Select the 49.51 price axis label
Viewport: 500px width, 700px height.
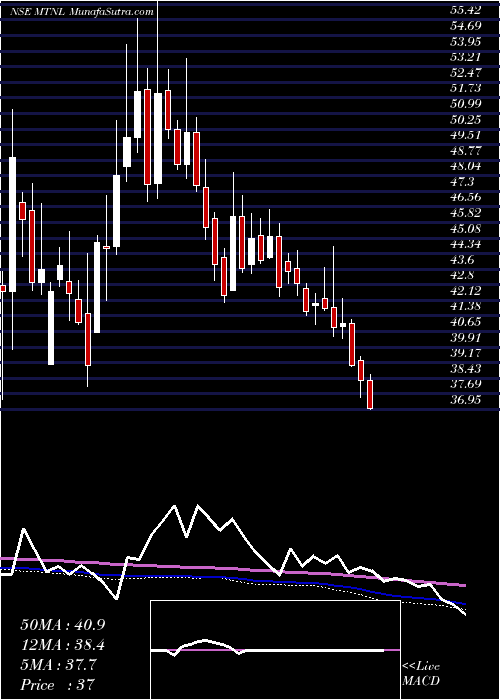465,135
